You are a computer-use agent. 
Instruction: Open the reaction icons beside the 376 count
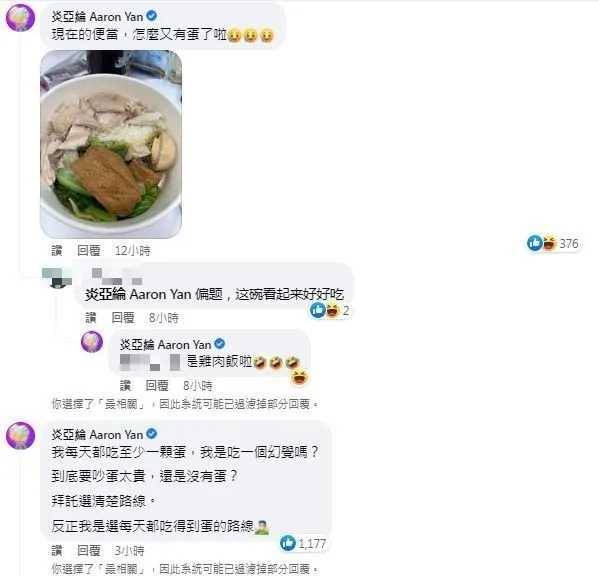(x=542, y=243)
